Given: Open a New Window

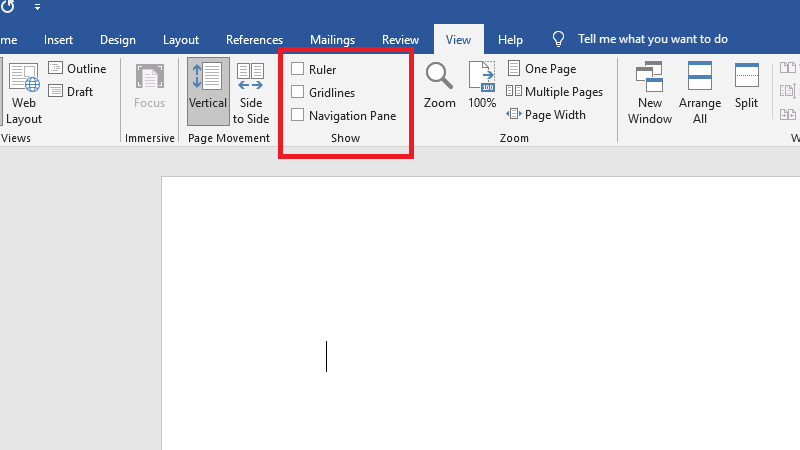Looking at the screenshot, I should tap(649, 92).
